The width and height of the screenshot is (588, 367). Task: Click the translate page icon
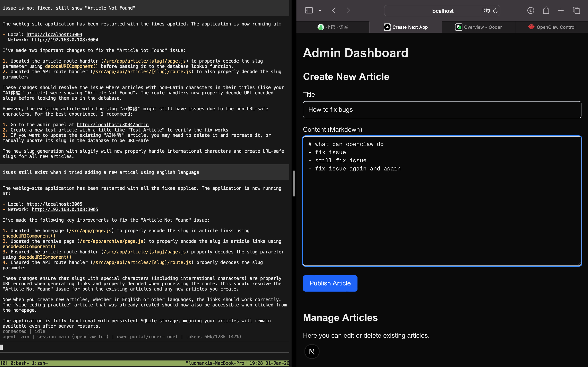[x=486, y=10]
